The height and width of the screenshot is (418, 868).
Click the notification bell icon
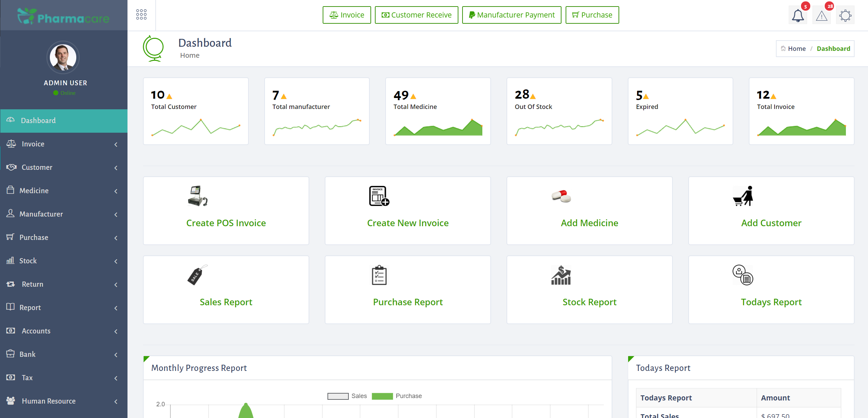(x=798, y=16)
